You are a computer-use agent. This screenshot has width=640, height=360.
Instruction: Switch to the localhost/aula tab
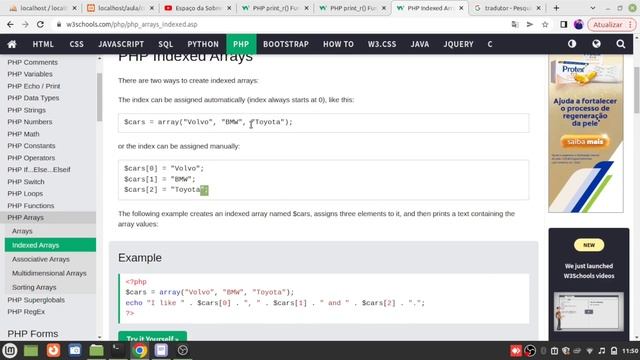click(x=120, y=8)
